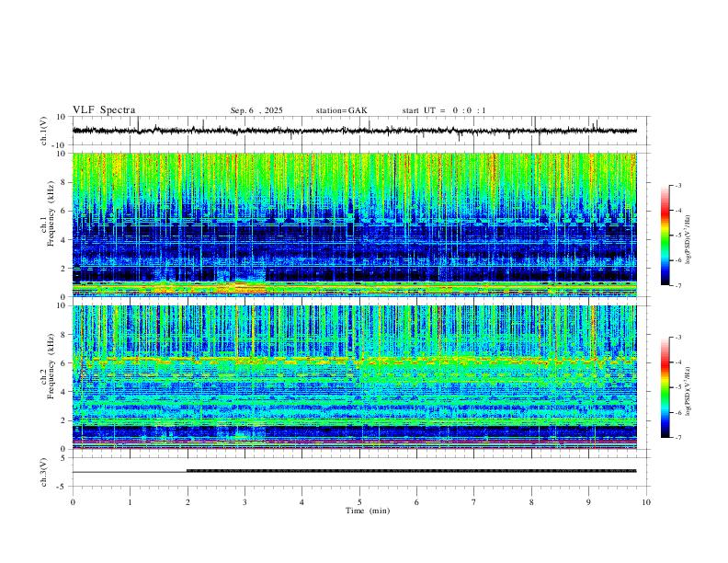Click the ch.2 color bar 'log(PSD)' label
The height and width of the screenshot is (563, 728).
(x=688, y=391)
